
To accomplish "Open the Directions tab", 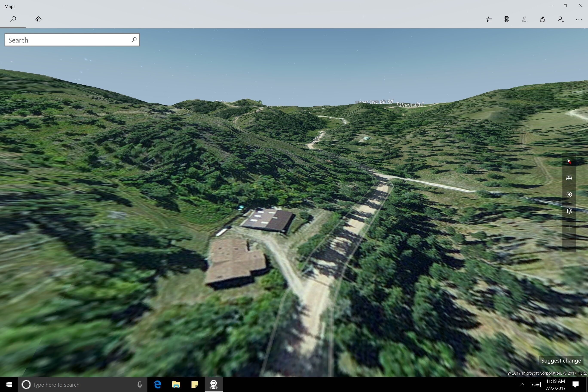I will 38,20.
